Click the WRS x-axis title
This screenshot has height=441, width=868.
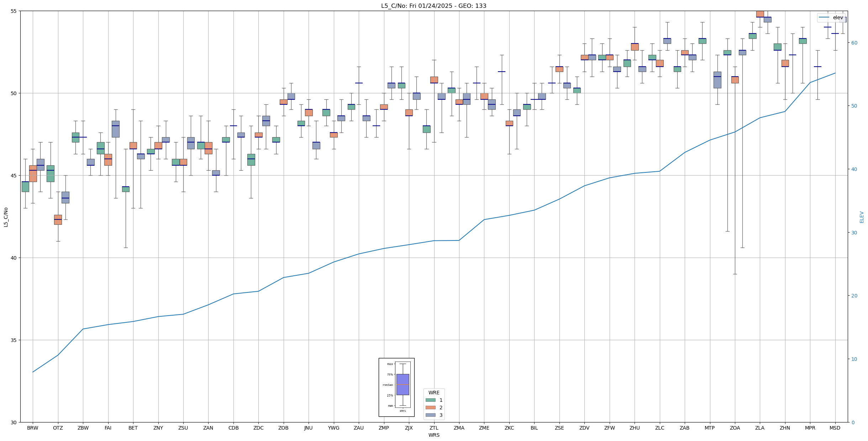pyautogui.click(x=433, y=435)
